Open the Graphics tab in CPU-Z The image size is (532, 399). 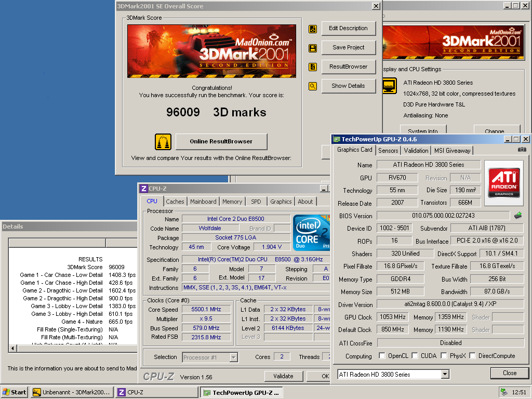[281, 202]
